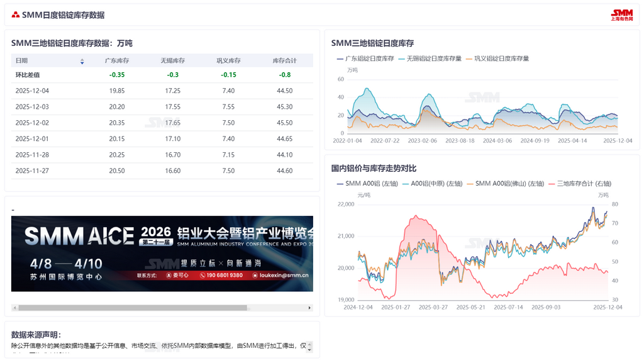The image size is (644, 363).
Task: Hide the 巩义铝锭日度库存量 series in the legend
Action: 497,59
